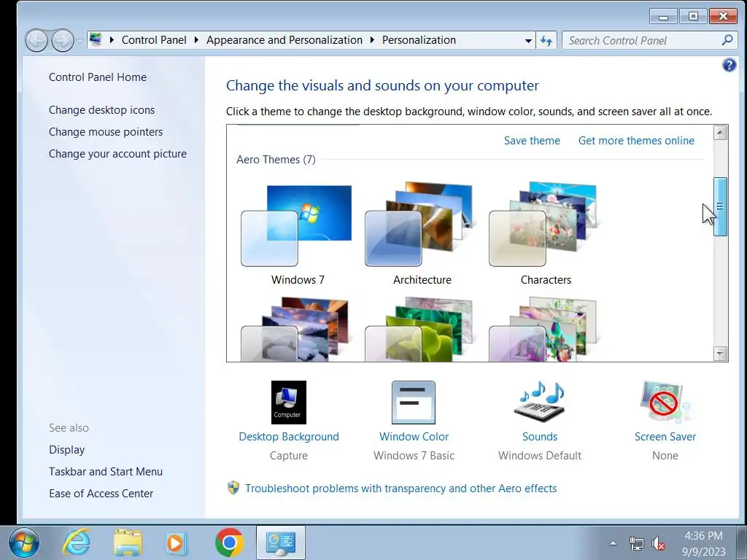The width and height of the screenshot is (747, 560).
Task: Select the Characters theme
Action: pyautogui.click(x=546, y=233)
